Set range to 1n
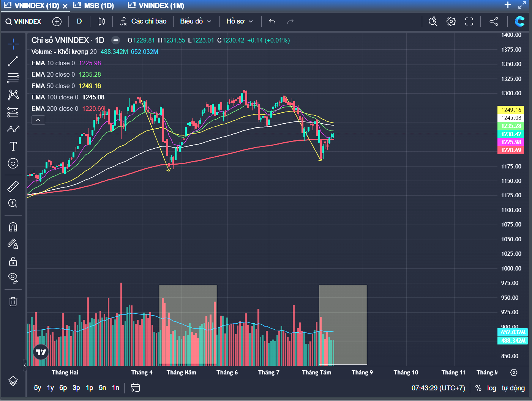Image resolution: width=532 pixels, height=401 pixels. (x=115, y=388)
